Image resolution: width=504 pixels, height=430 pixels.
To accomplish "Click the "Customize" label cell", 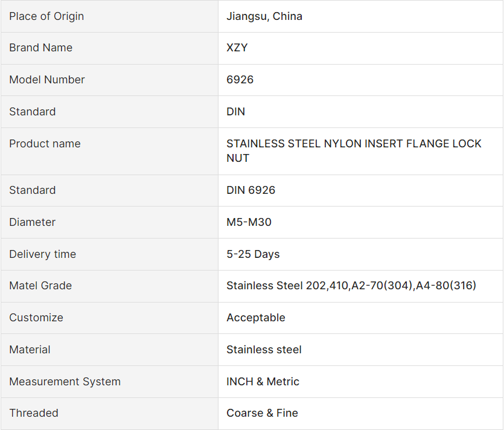I will pyautogui.click(x=36, y=318).
